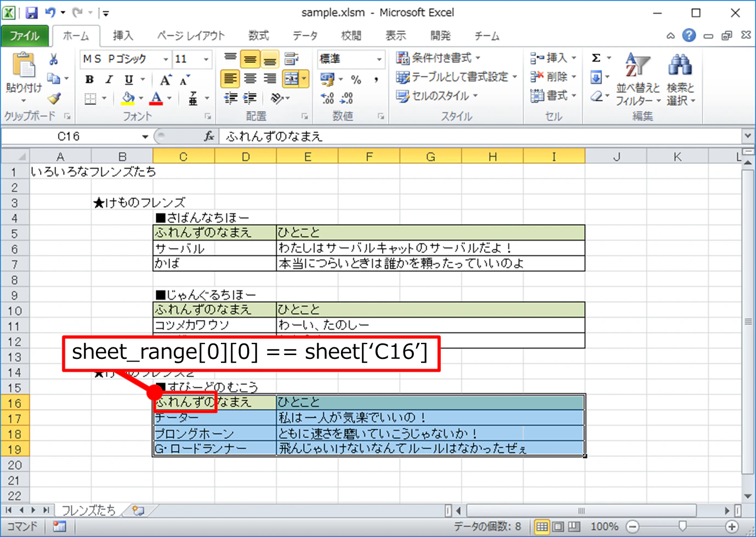Toggle center horizontal alignment
This screenshot has height=537, width=756.
(x=250, y=79)
